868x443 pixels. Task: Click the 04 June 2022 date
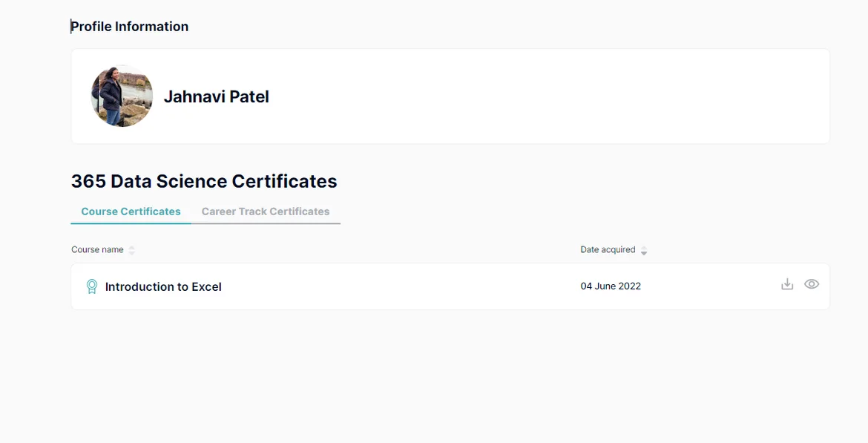pyautogui.click(x=611, y=286)
